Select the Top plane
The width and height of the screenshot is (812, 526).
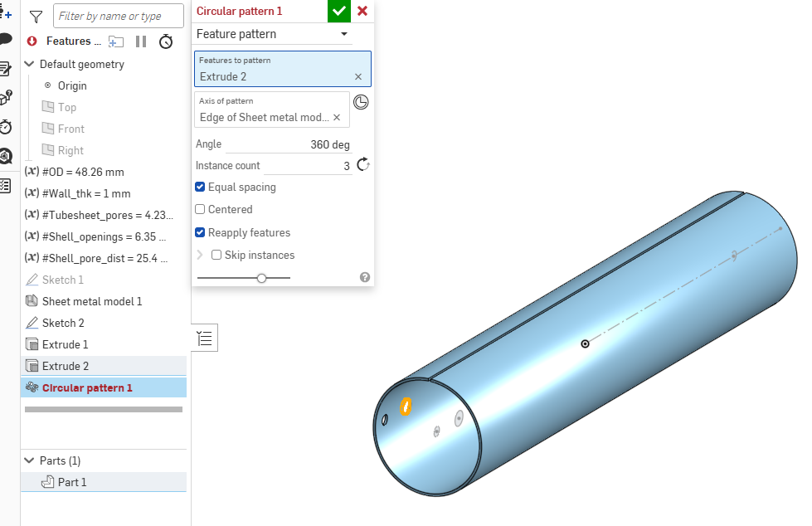(x=66, y=107)
